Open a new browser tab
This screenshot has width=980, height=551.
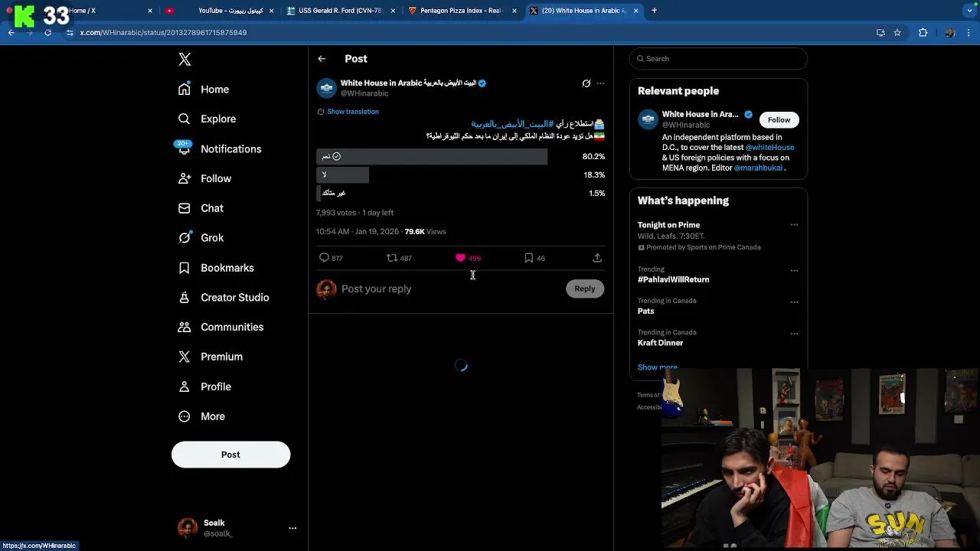(654, 11)
